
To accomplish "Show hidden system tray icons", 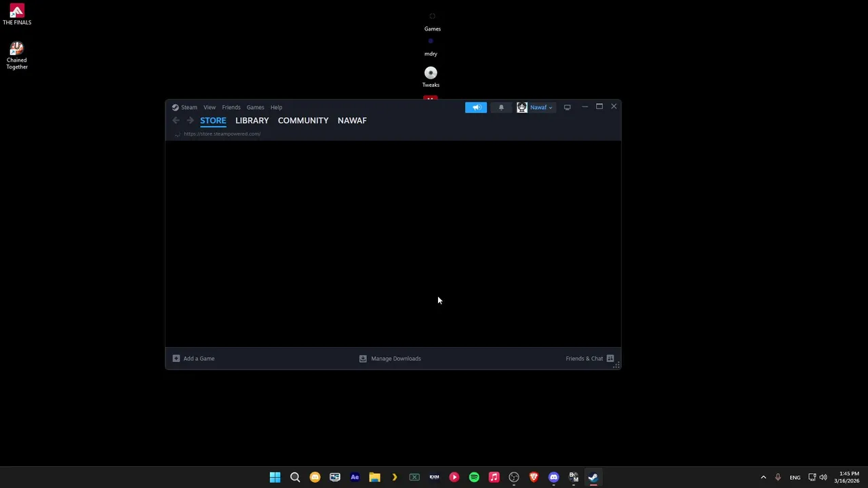I will click(763, 477).
